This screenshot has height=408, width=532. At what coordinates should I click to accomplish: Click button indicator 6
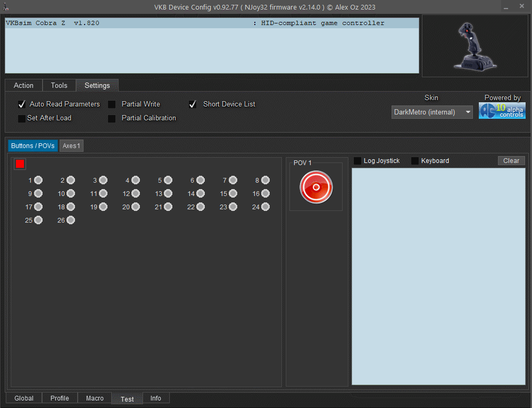click(201, 180)
